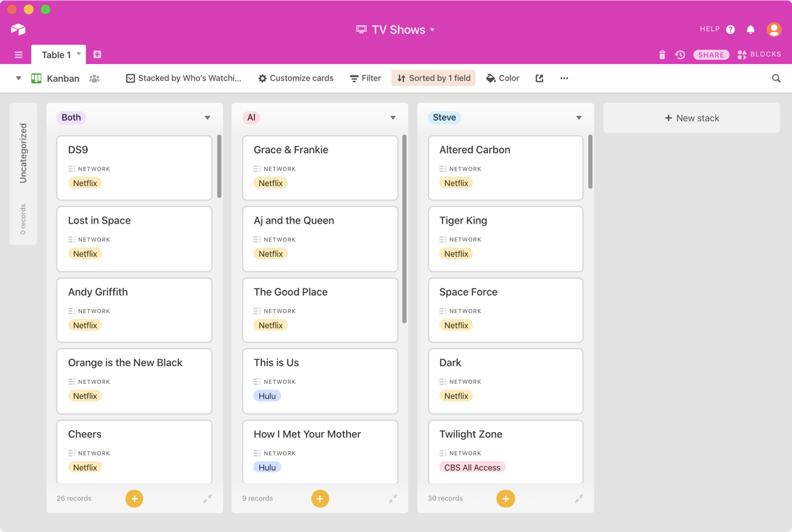The height and width of the screenshot is (532, 792).
Task: Select the Table 1 tab
Action: pyautogui.click(x=56, y=55)
